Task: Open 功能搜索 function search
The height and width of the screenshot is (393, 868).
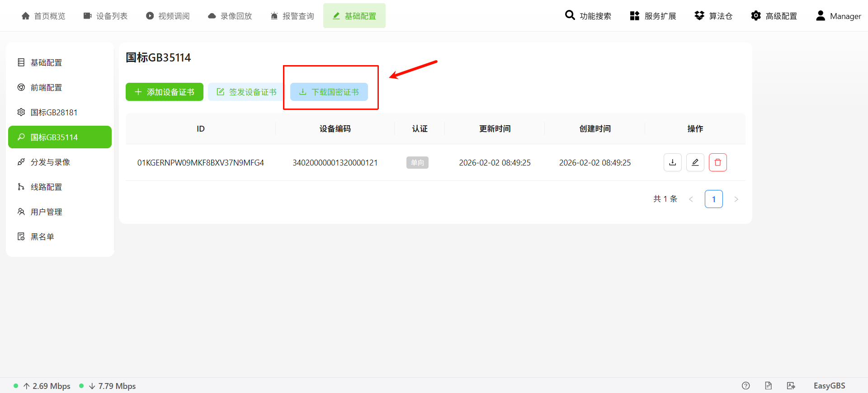Action: tap(588, 16)
